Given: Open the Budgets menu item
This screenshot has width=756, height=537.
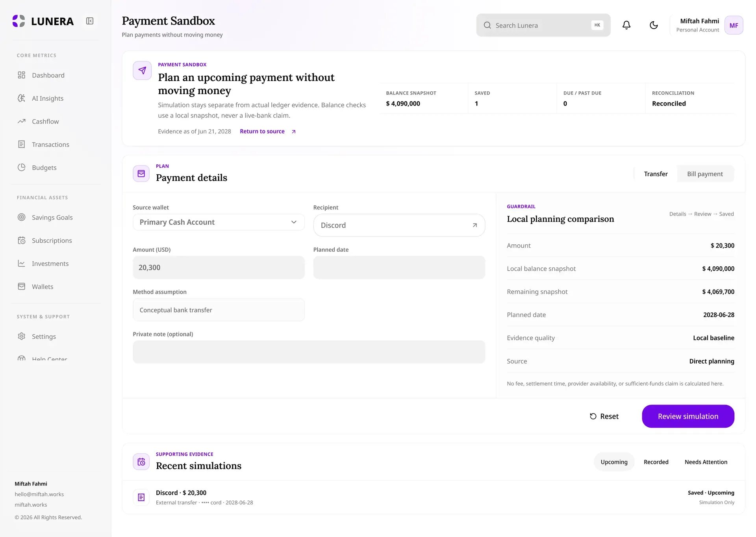Looking at the screenshot, I should pos(55,167).
